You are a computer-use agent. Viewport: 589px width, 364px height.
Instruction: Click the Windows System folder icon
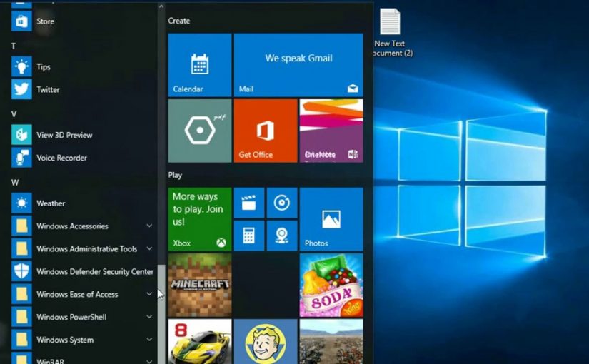click(21, 340)
